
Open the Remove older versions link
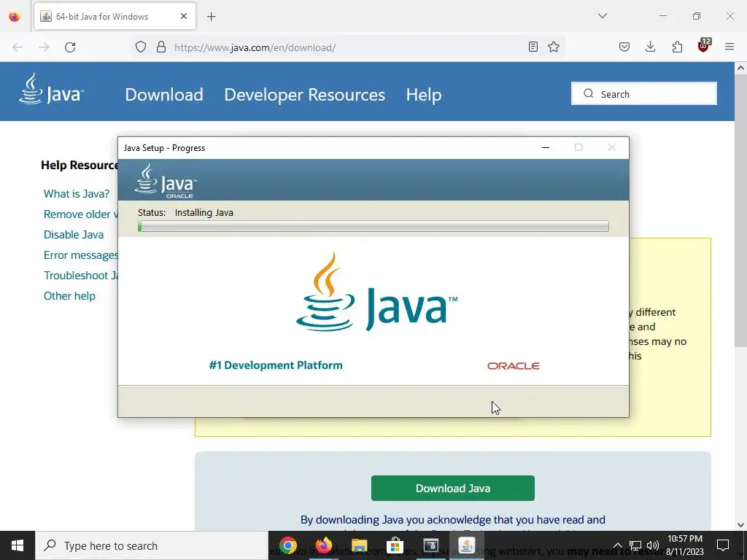(x=80, y=214)
